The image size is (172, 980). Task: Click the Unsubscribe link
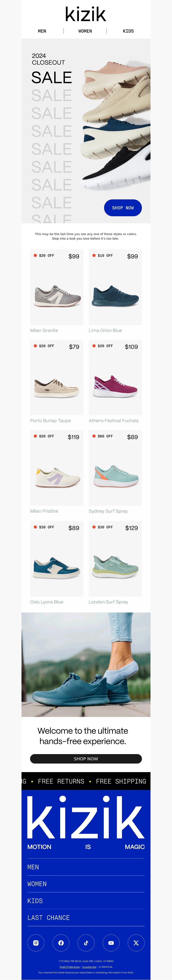(89, 967)
